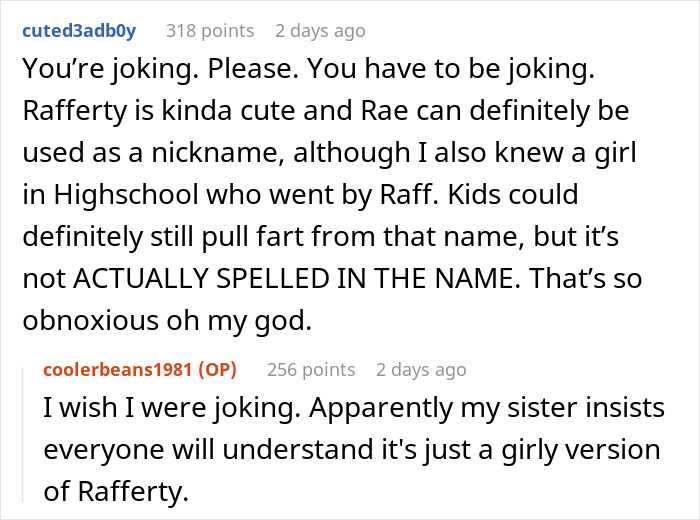Viewport: 700px width, 520px height.
Task: Click the word "Rae" in the first comment
Action: 384,111
